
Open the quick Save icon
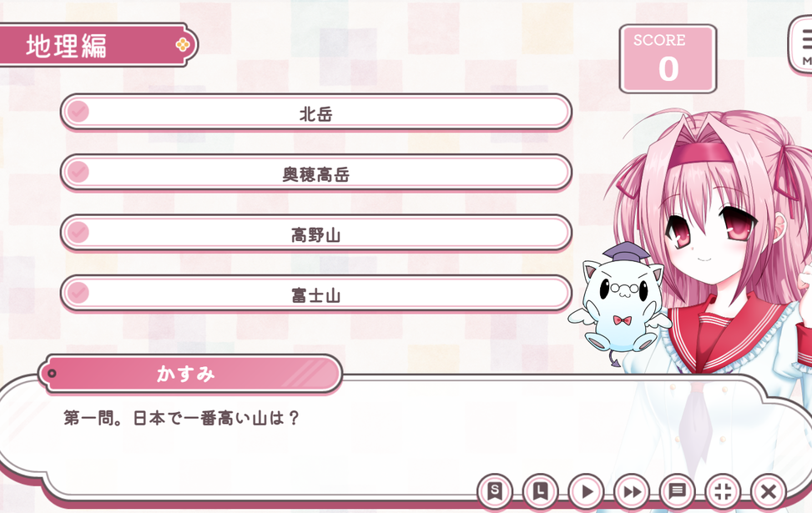(495, 490)
